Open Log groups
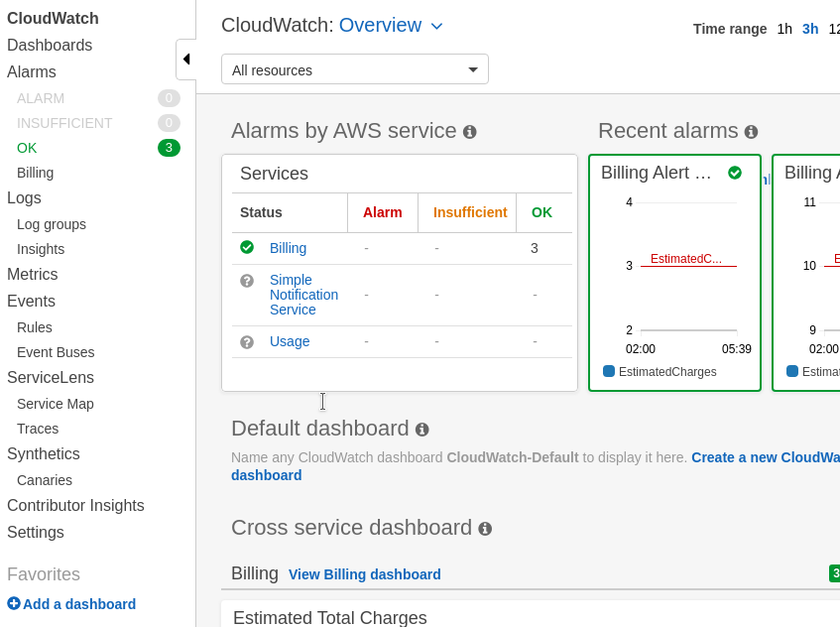 click(x=52, y=224)
